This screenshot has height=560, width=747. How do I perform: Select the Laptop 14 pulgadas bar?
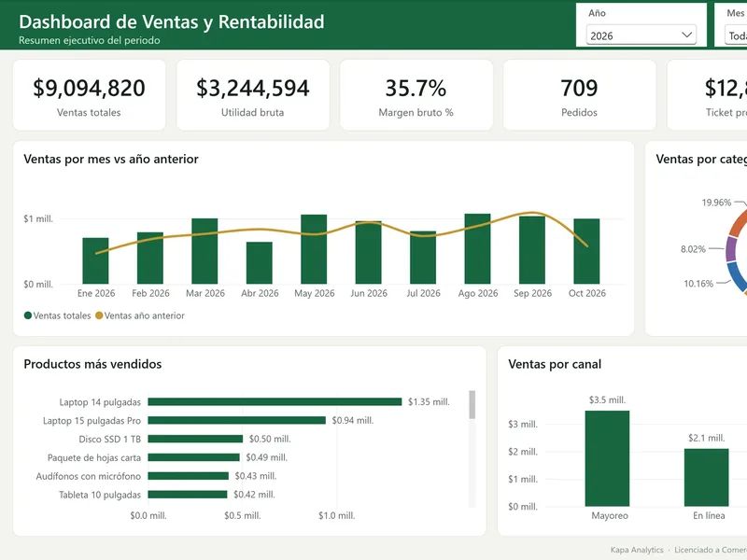tap(275, 402)
